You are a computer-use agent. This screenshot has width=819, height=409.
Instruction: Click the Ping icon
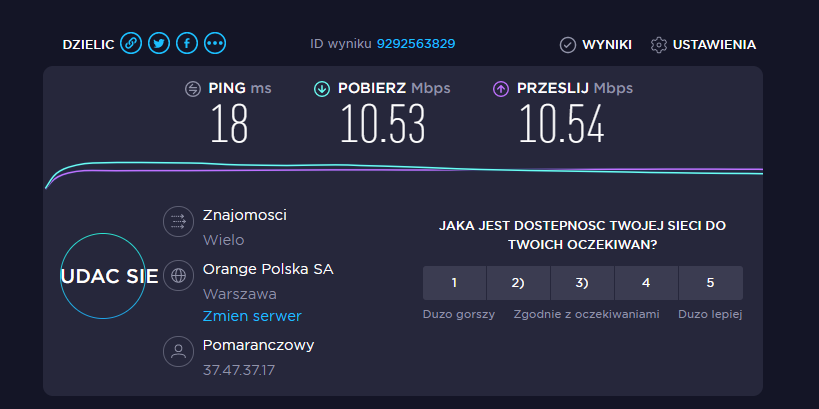[x=193, y=89]
